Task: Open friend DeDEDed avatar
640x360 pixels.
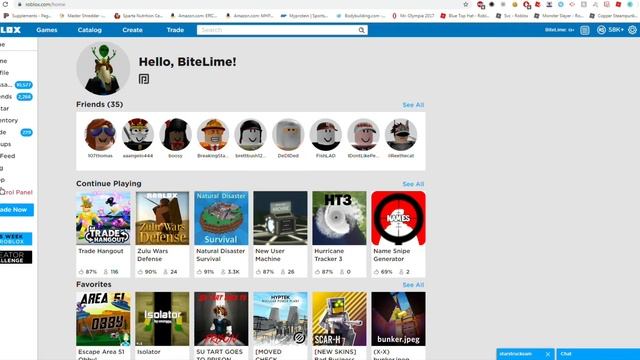Action: tap(288, 135)
